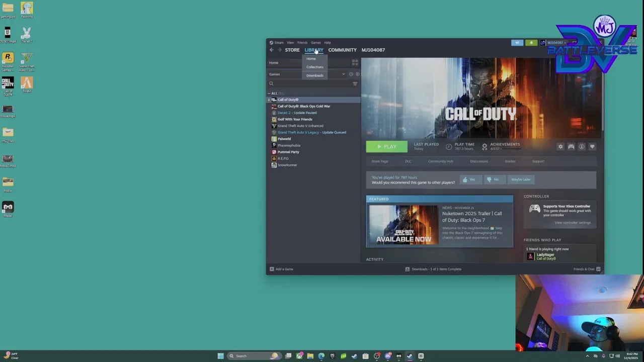Select SnowRunner in game list
This screenshot has height=362, width=644.
(x=287, y=165)
